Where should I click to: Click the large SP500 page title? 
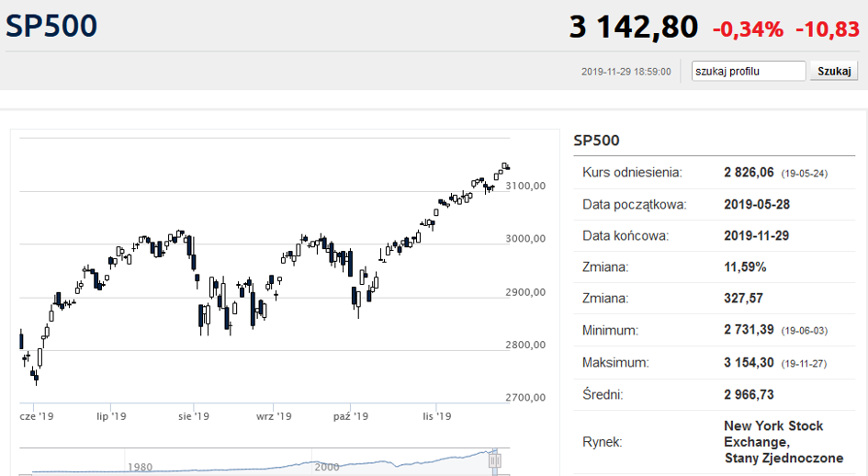(51, 26)
